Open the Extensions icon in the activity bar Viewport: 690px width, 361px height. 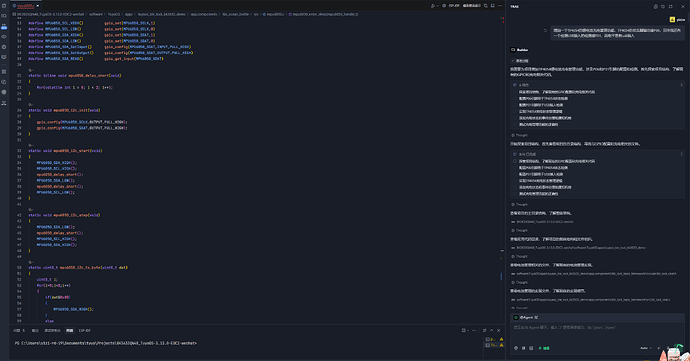(4, 71)
